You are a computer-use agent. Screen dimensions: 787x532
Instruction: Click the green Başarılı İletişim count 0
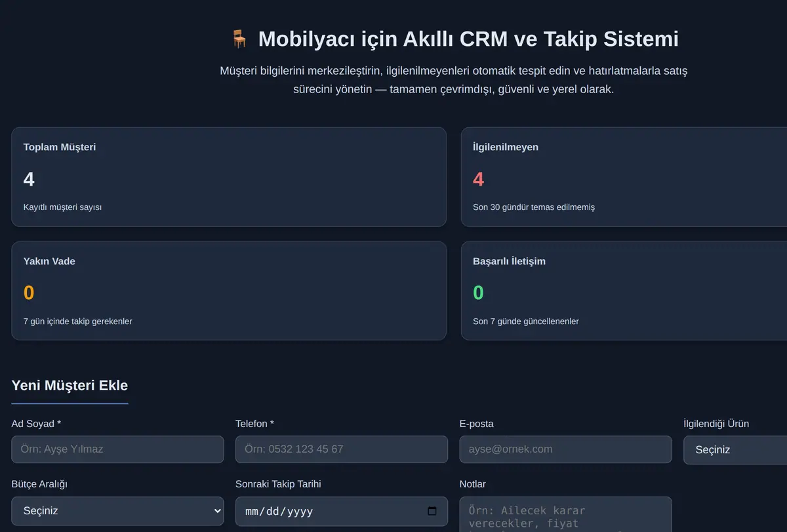pyautogui.click(x=478, y=293)
